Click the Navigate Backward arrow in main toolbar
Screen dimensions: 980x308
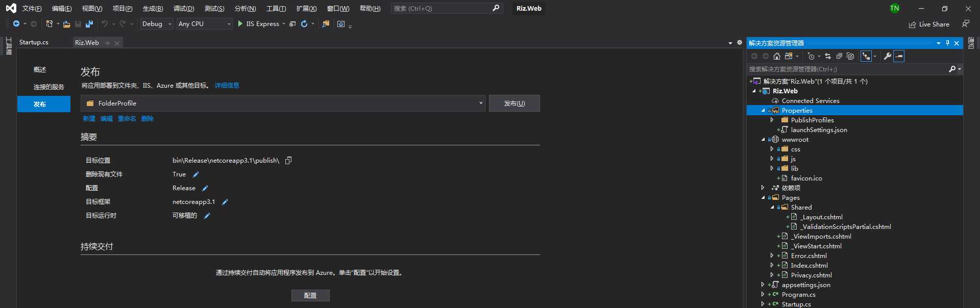point(16,24)
